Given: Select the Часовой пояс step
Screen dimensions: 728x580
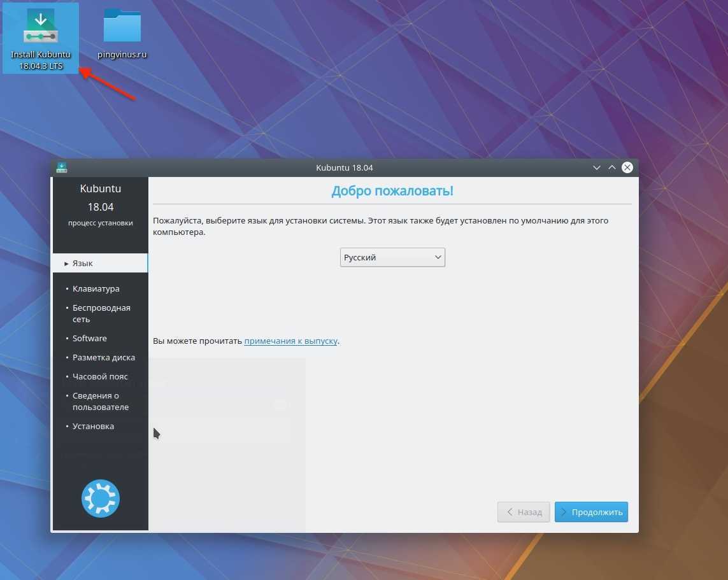Looking at the screenshot, I should pyautogui.click(x=100, y=376).
